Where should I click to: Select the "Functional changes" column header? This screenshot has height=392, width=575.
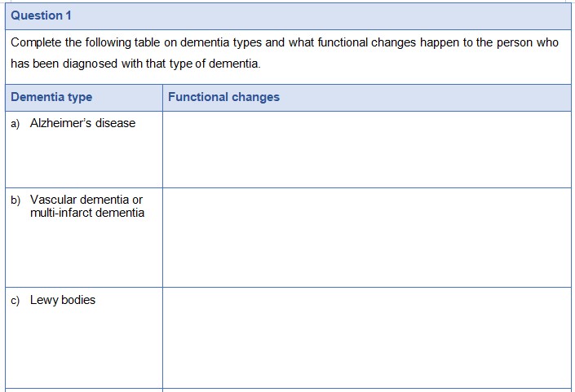pyautogui.click(x=223, y=97)
